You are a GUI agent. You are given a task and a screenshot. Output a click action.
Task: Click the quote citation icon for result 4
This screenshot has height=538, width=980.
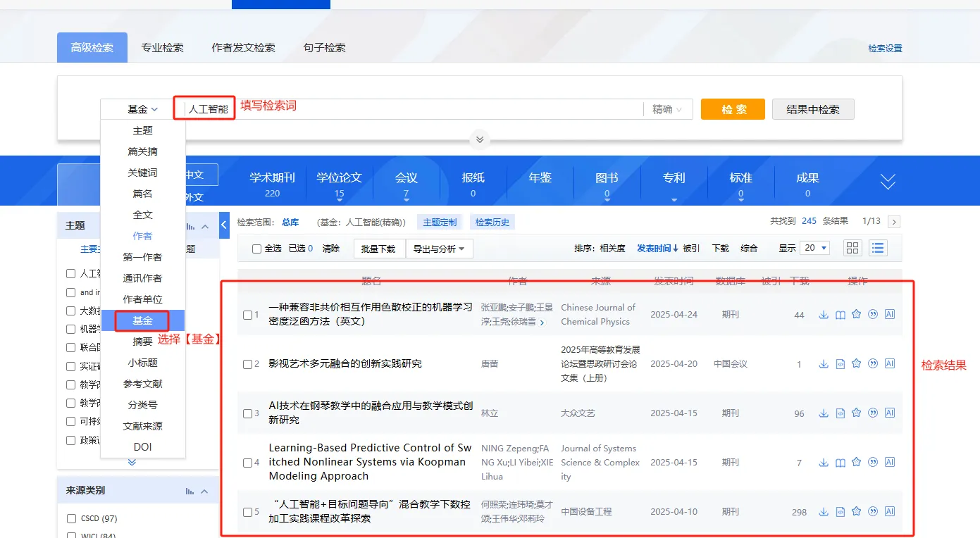point(873,462)
